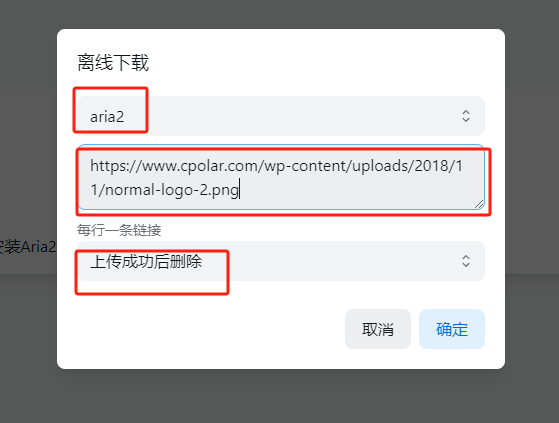Click the 离线下载 dialog title
Screen dimensions: 559x423
113,62
